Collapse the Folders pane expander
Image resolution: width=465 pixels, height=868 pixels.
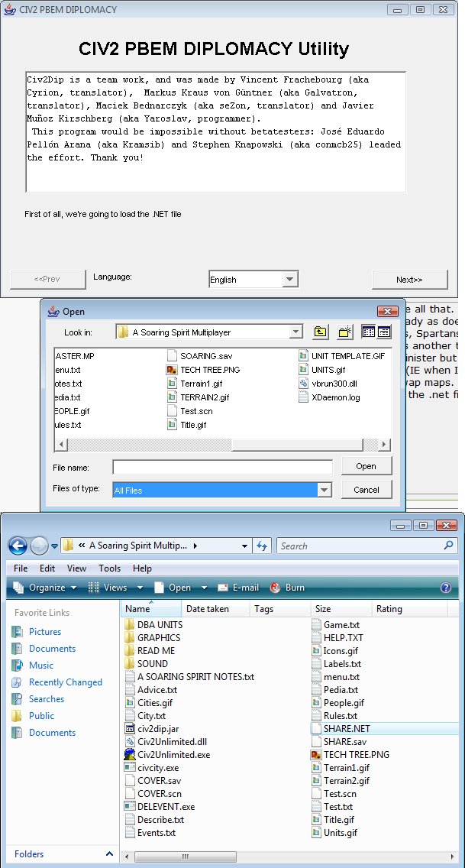pos(109,854)
